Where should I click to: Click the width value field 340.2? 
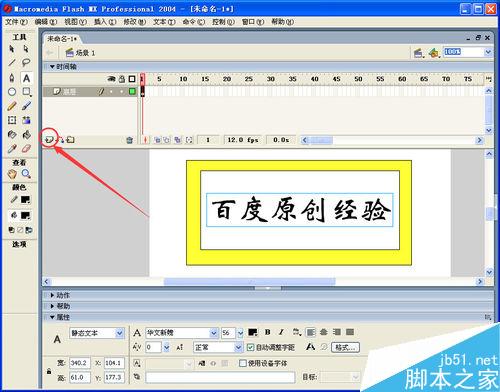tap(80, 363)
